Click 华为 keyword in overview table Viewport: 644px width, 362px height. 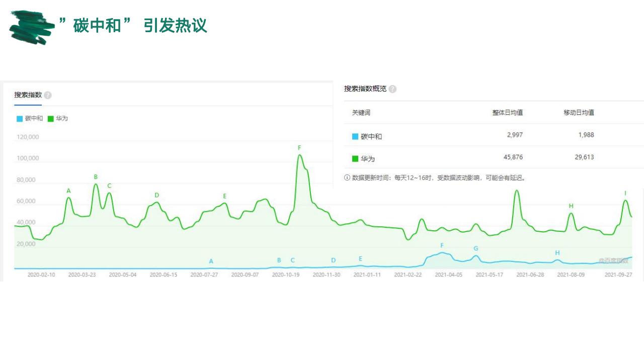(x=368, y=159)
